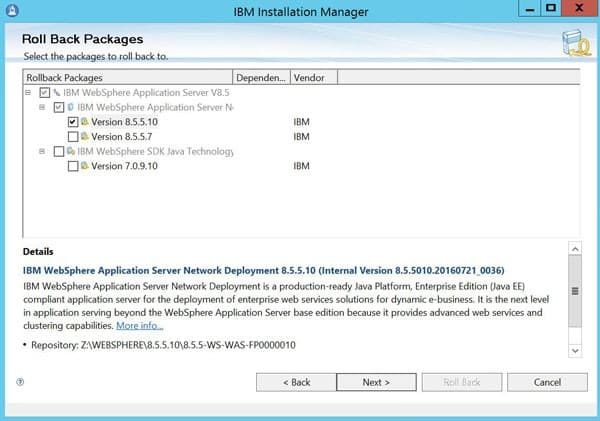Minimize the Installation Manager window
This screenshot has height=421, width=600.
pos(530,8)
